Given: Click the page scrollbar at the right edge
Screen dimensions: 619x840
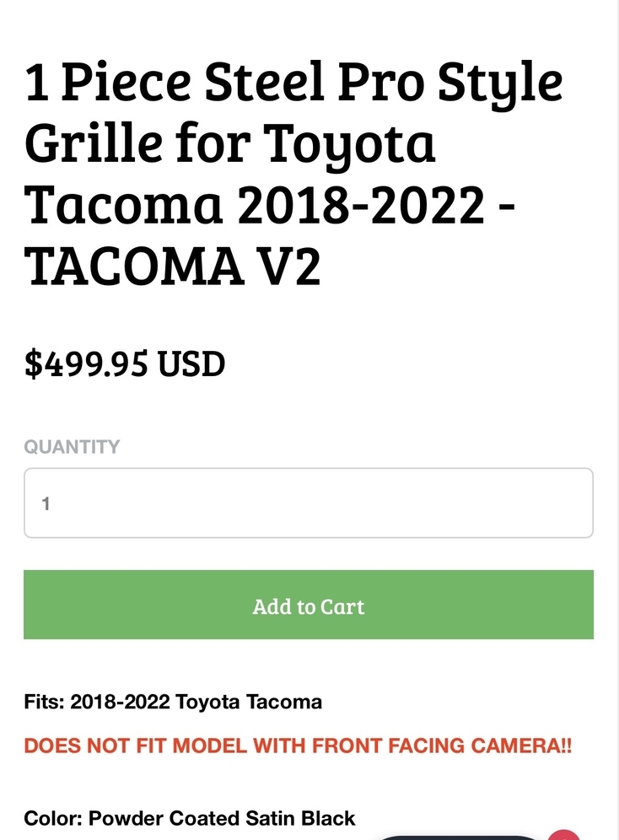Looking at the screenshot, I should pyautogui.click(x=616, y=420).
